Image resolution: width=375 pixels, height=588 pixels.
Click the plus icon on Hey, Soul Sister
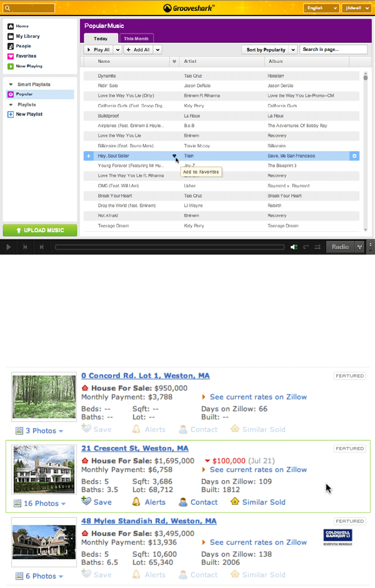(x=88, y=156)
